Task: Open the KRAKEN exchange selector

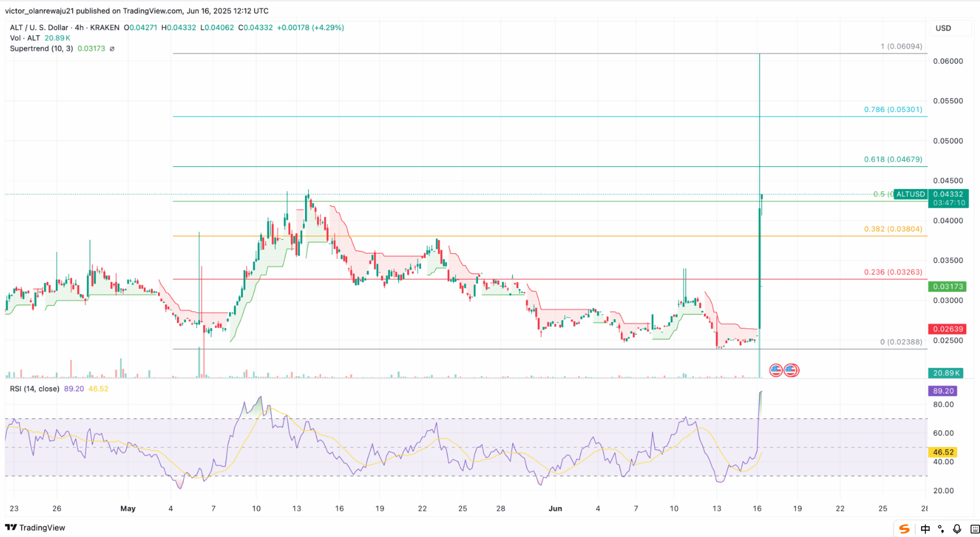Action: click(104, 27)
